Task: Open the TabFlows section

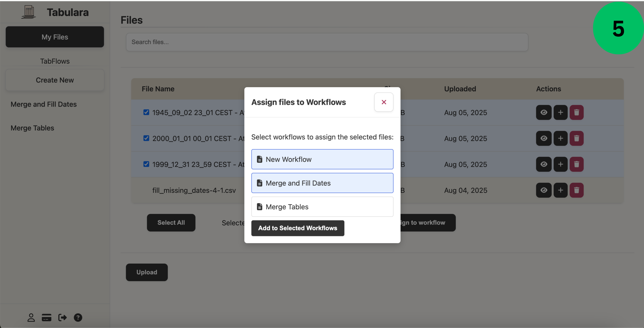Action: [55, 61]
